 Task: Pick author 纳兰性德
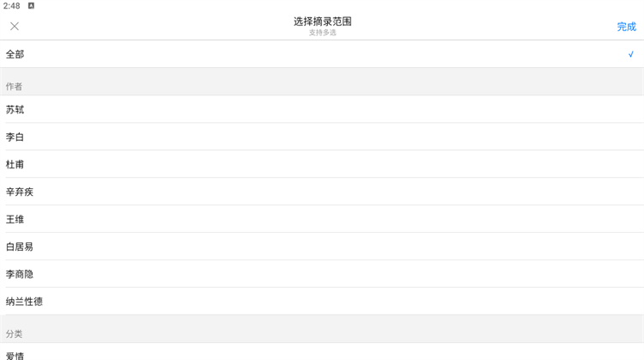pos(322,302)
